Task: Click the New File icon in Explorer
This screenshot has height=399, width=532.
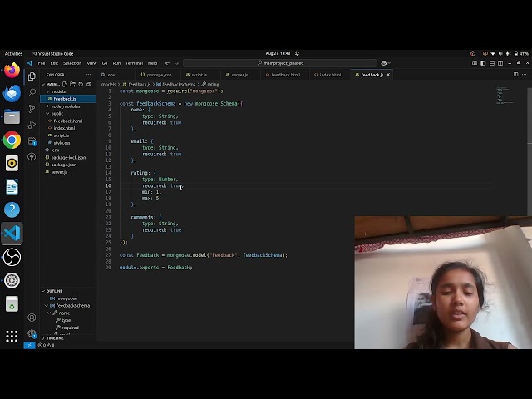Action: pos(65,84)
